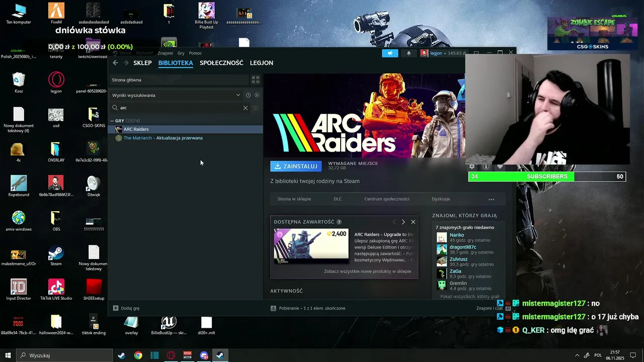The image size is (644, 362).
Task: Switch library to grid collections view
Action: (x=256, y=80)
